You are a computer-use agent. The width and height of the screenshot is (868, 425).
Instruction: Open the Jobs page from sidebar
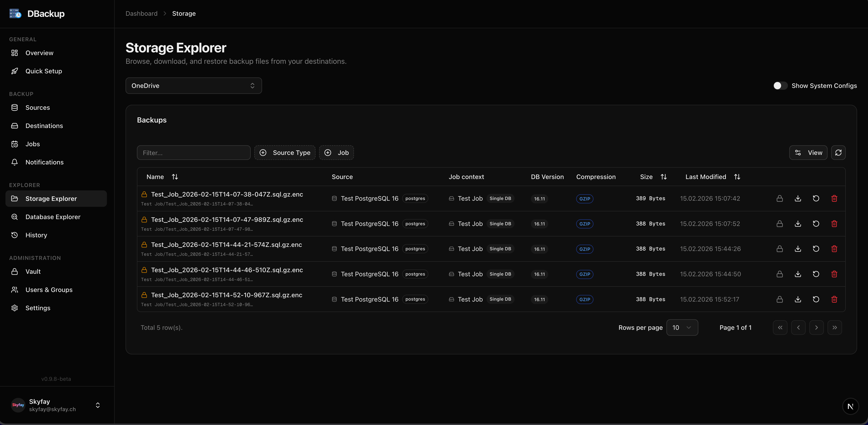coord(32,144)
